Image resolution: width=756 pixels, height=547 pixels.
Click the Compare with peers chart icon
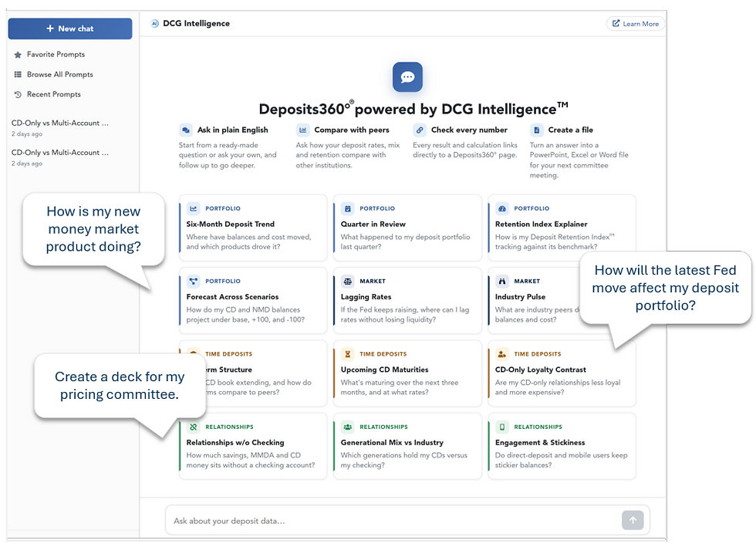click(x=302, y=130)
